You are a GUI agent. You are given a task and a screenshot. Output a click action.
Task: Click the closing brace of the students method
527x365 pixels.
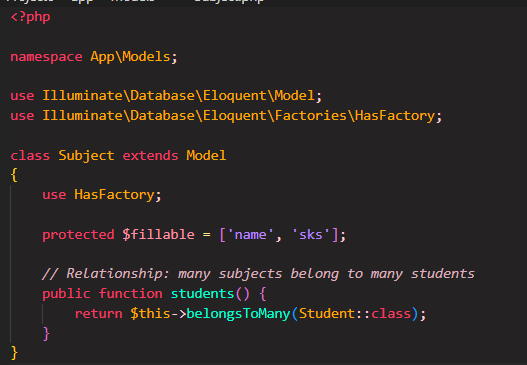46,334
